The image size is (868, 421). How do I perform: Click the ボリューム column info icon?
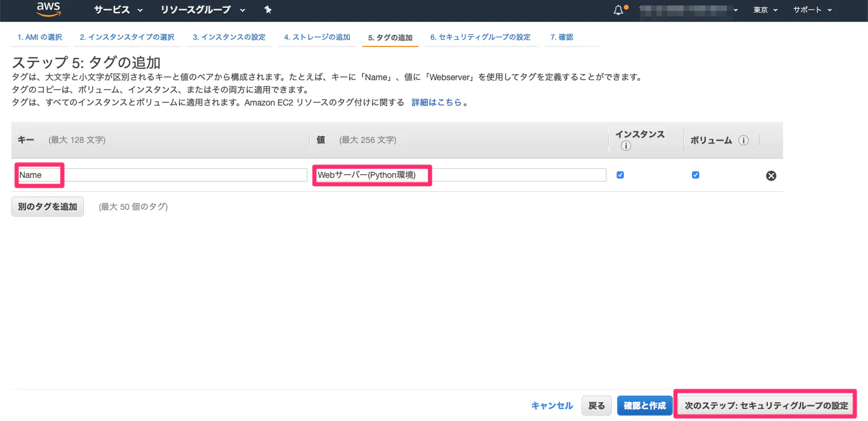click(x=743, y=140)
